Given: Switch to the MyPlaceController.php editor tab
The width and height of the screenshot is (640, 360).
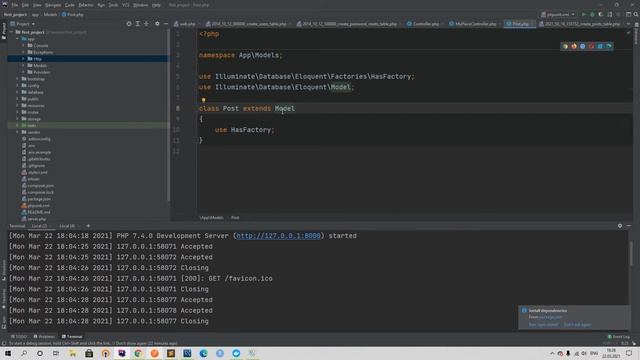Looking at the screenshot, I should (473, 24).
